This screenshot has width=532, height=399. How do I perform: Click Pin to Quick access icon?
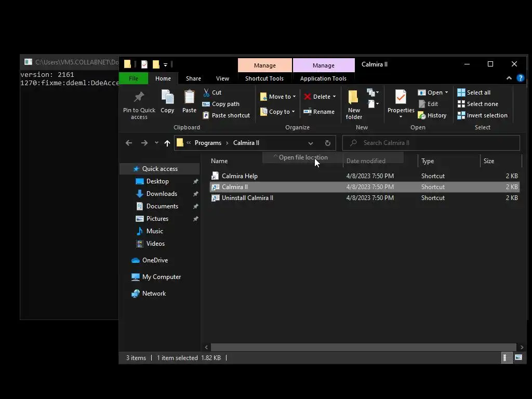pyautogui.click(x=139, y=97)
